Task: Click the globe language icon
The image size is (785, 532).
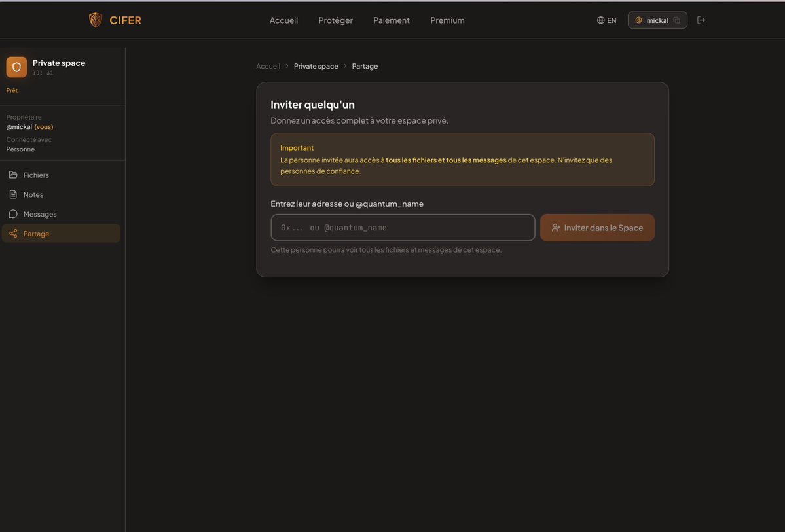Action: click(601, 20)
